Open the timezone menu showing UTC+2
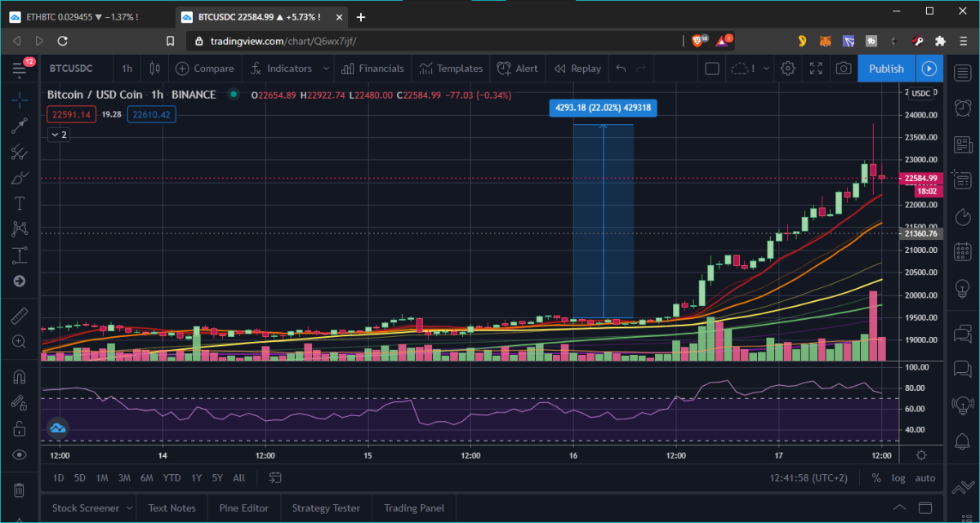Viewport: 980px width, 523px height. click(807, 478)
